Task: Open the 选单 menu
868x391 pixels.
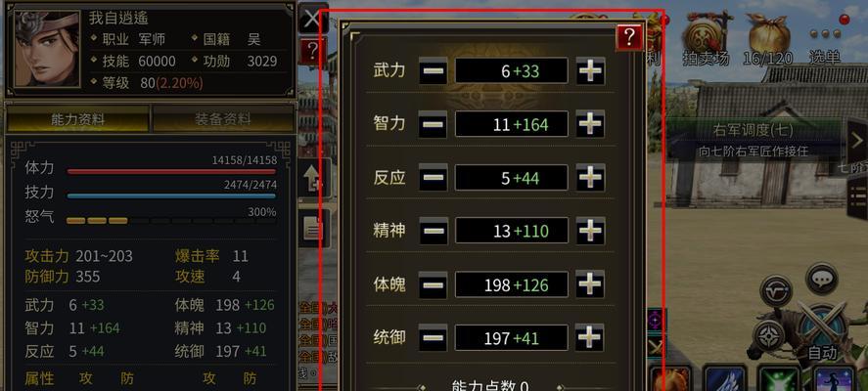Action: click(x=825, y=41)
